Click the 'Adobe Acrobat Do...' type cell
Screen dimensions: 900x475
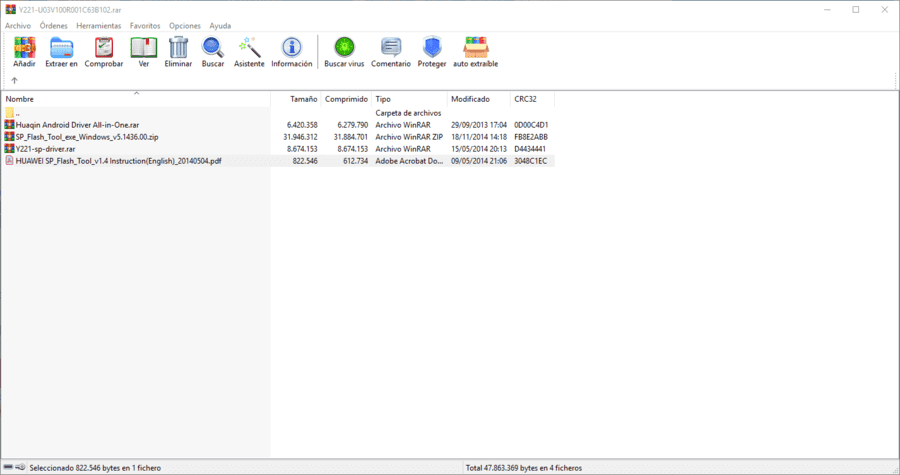409,161
